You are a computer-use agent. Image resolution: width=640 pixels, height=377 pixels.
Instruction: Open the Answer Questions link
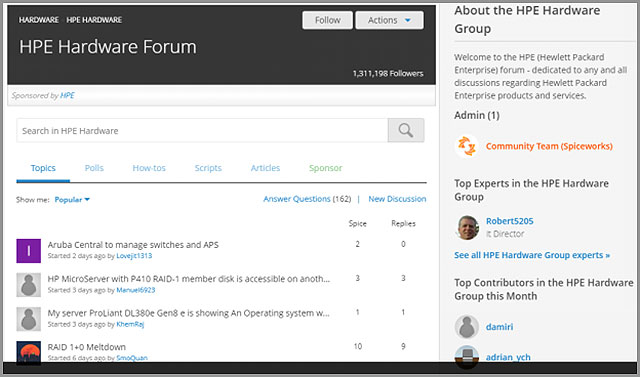tap(297, 199)
